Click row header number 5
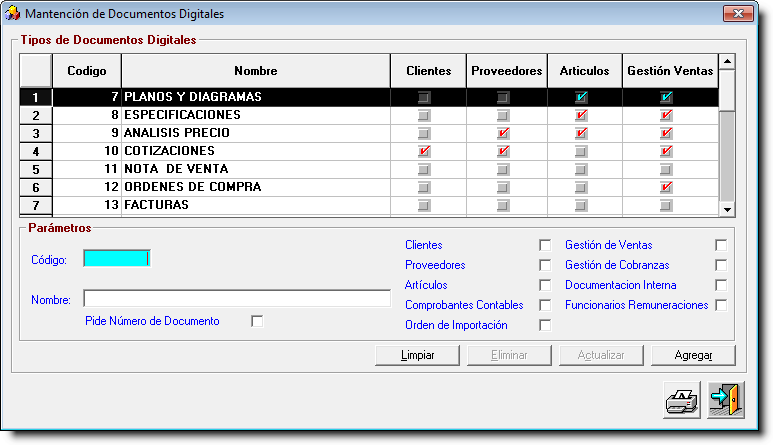This screenshot has width=773, height=445. [x=35, y=170]
